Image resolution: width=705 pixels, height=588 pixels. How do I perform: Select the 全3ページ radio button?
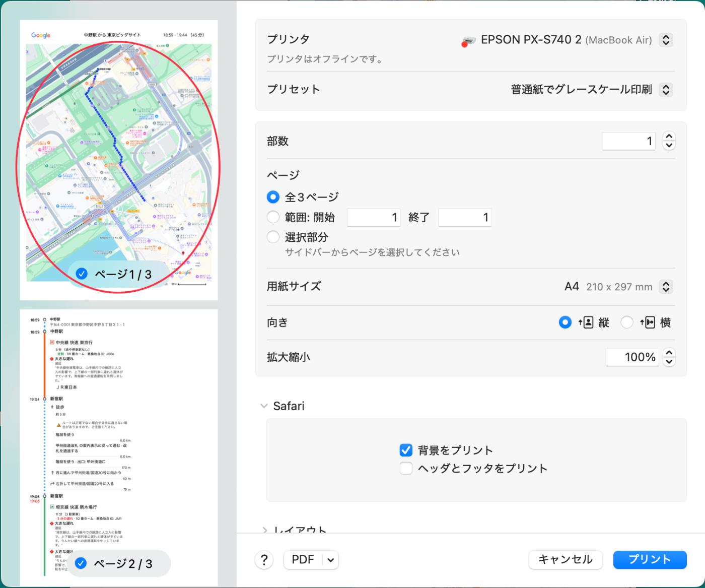(273, 197)
